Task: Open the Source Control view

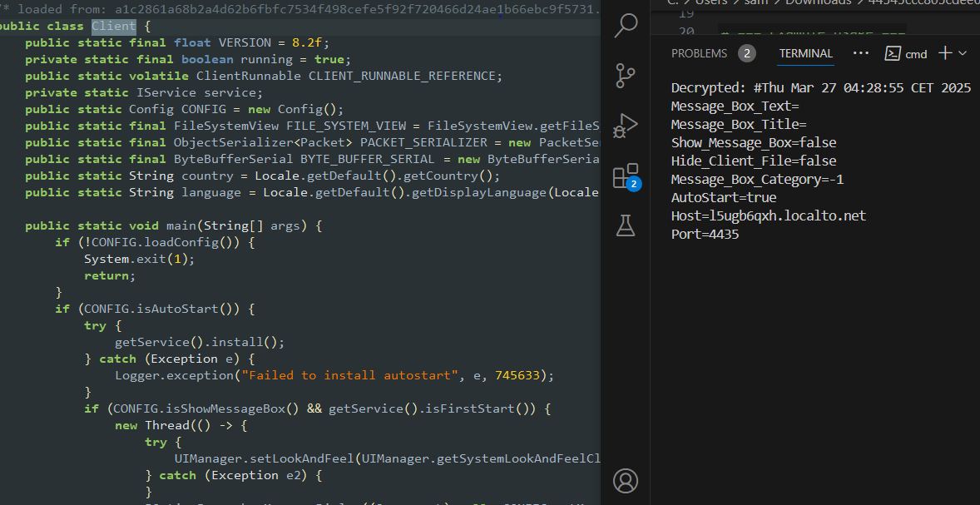Action: pos(626,75)
